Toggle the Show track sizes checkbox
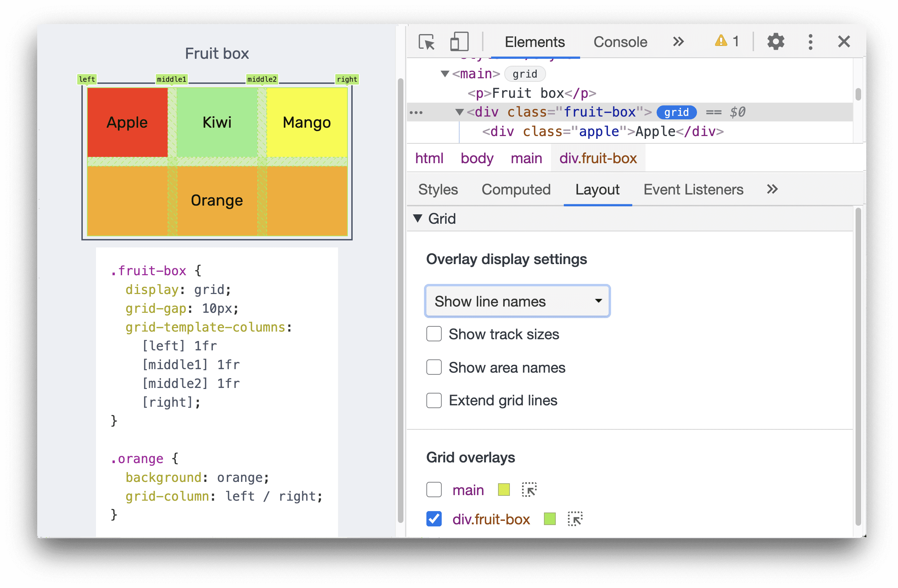The image size is (898, 588). [435, 334]
